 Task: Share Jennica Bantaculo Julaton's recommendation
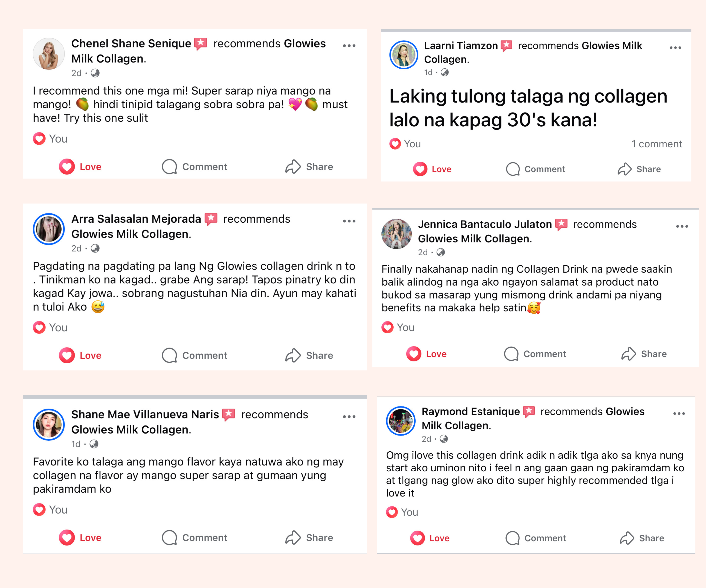click(644, 354)
